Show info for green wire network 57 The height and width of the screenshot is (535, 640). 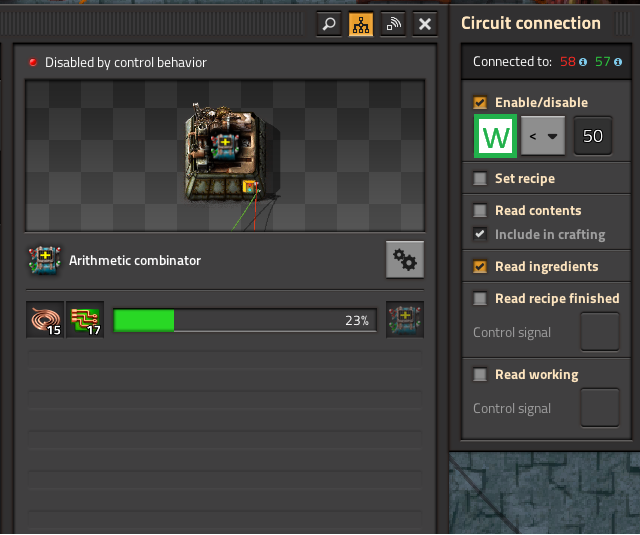point(618,62)
